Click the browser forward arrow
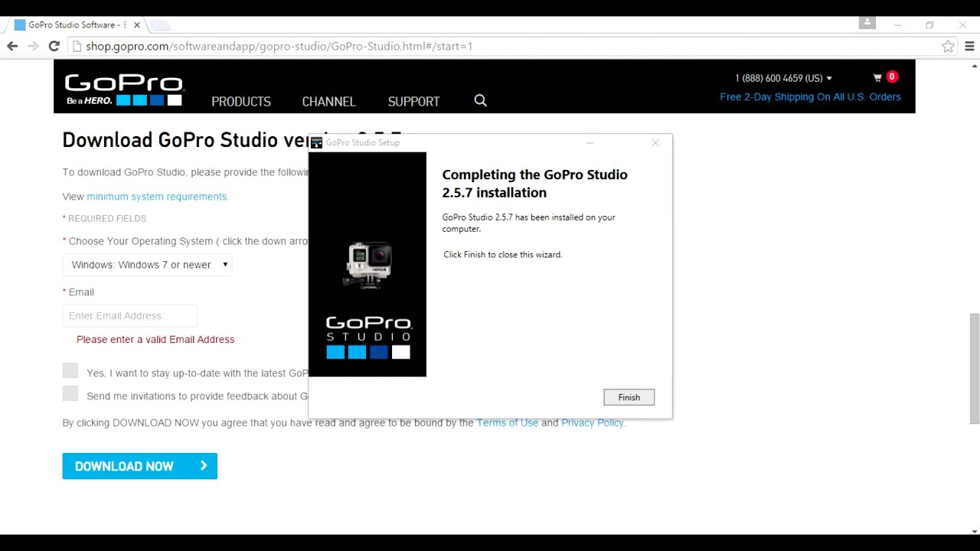The height and width of the screenshot is (551, 980). pos(33,46)
